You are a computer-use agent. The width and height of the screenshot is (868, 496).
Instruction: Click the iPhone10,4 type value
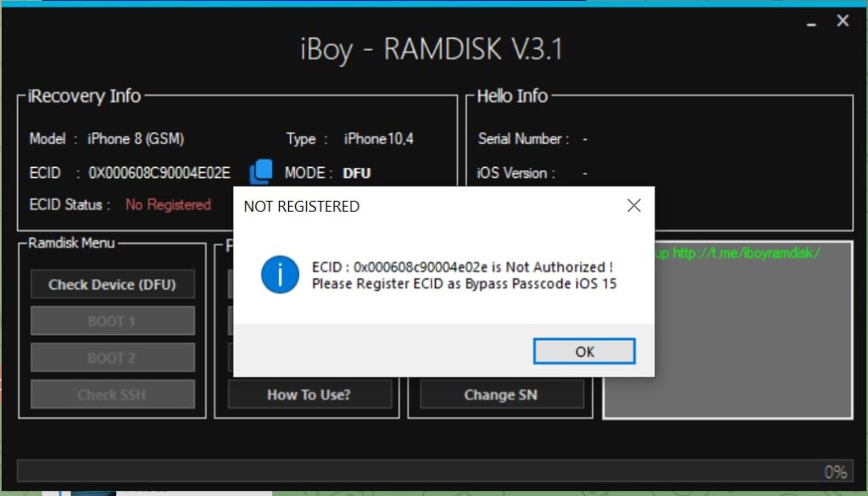pos(379,139)
